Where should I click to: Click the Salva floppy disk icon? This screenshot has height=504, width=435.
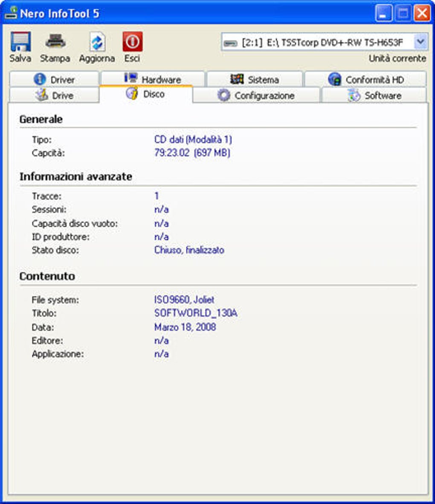pyautogui.click(x=21, y=41)
